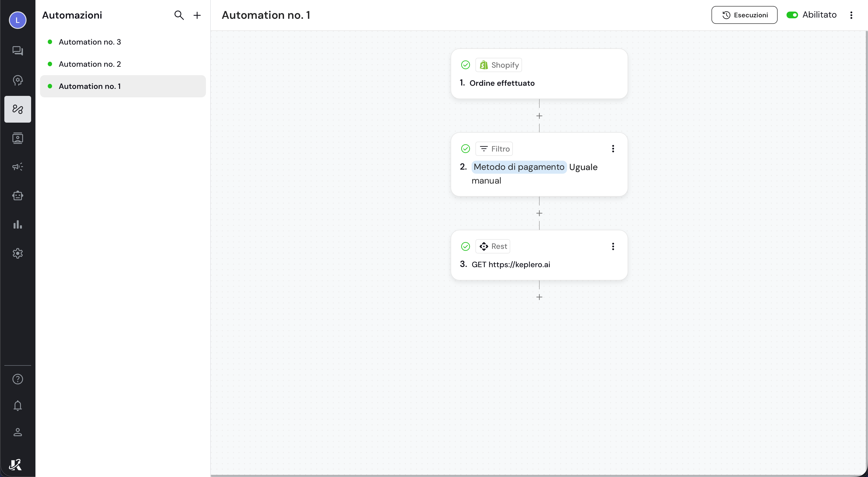Open the analytics bar chart icon

[18, 225]
